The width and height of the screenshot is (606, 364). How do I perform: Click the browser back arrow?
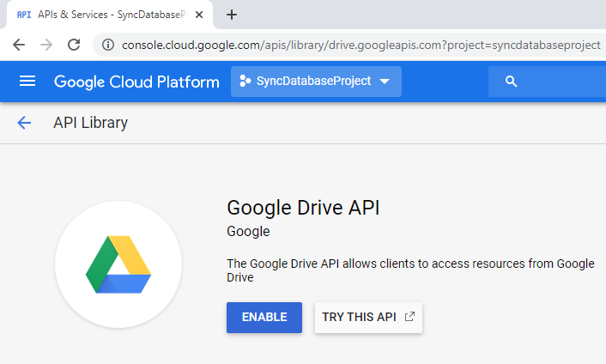pyautogui.click(x=19, y=45)
